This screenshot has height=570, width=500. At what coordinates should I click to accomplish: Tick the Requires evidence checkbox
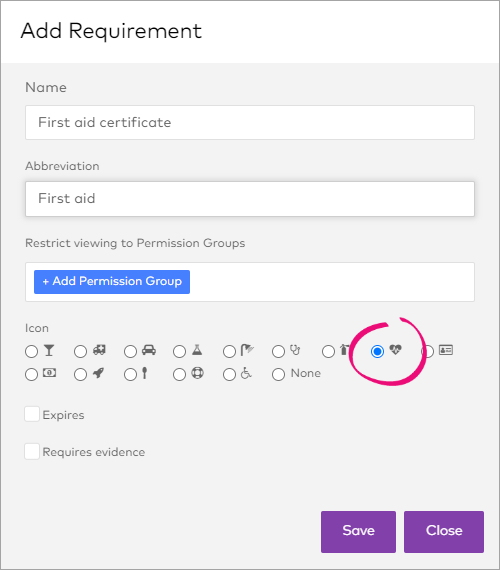click(32, 451)
